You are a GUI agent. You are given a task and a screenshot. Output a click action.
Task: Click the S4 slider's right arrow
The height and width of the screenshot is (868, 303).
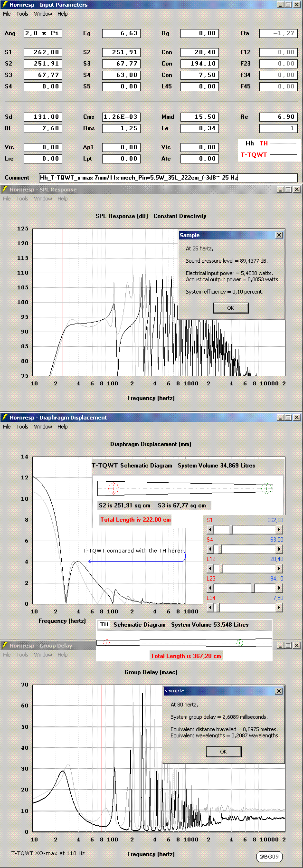pyautogui.click(x=279, y=549)
